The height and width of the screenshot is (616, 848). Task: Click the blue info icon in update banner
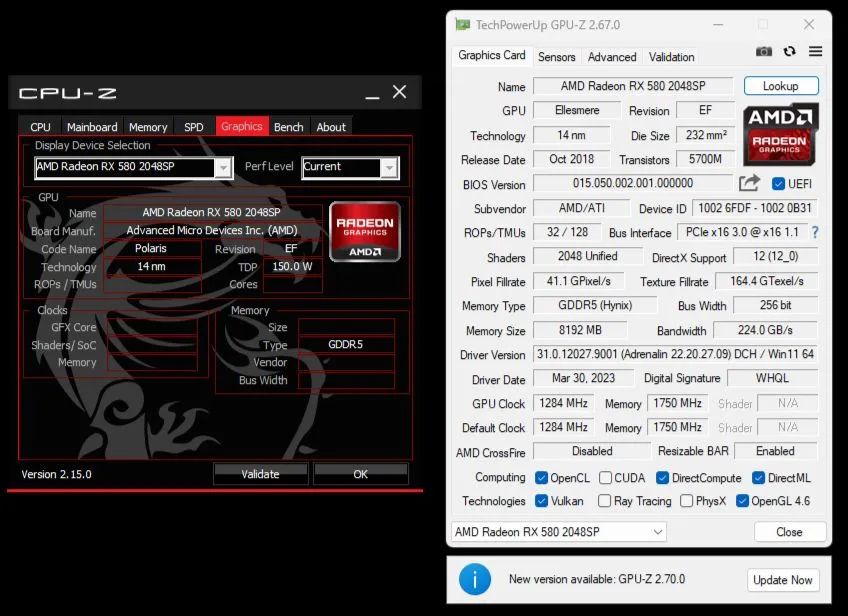click(475, 579)
